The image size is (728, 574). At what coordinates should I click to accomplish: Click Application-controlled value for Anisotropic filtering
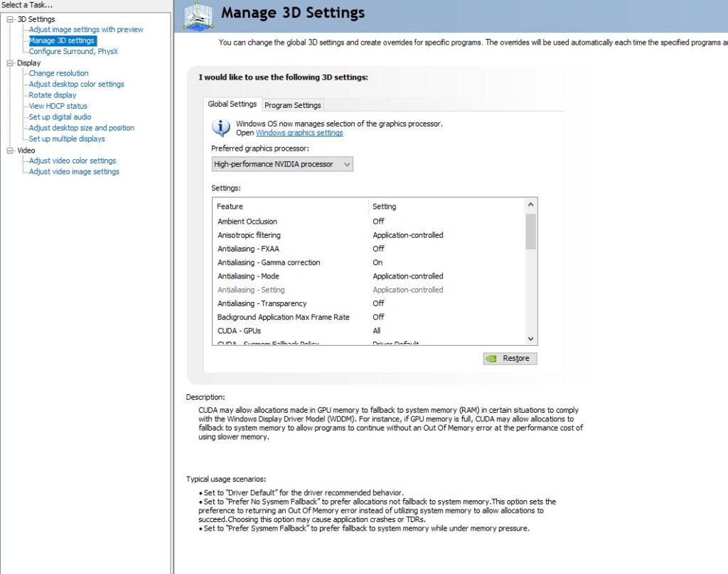click(408, 235)
